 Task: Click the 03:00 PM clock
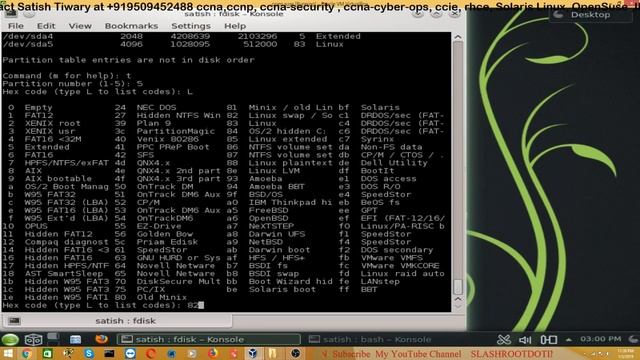600,339
